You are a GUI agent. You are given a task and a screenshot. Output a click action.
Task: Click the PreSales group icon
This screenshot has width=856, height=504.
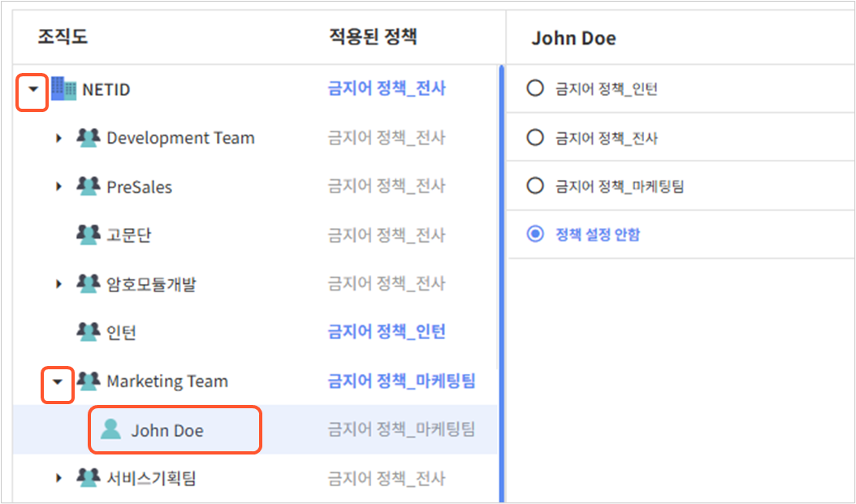pyautogui.click(x=89, y=186)
